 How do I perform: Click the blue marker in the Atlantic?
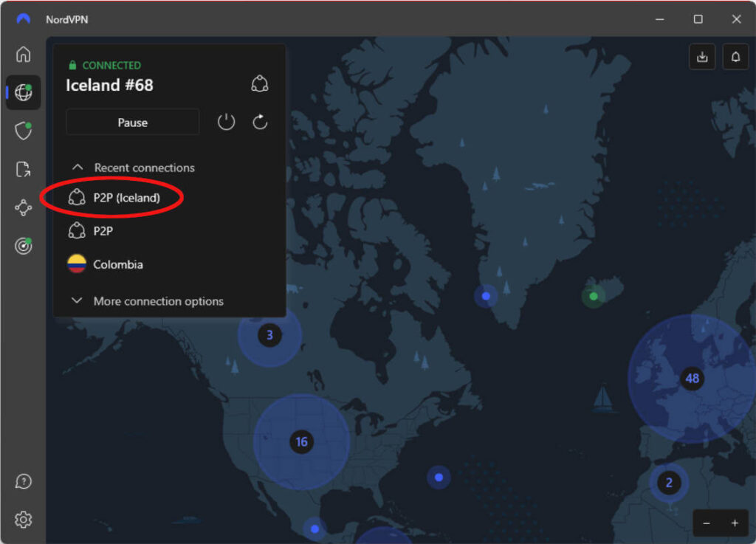[439, 478]
